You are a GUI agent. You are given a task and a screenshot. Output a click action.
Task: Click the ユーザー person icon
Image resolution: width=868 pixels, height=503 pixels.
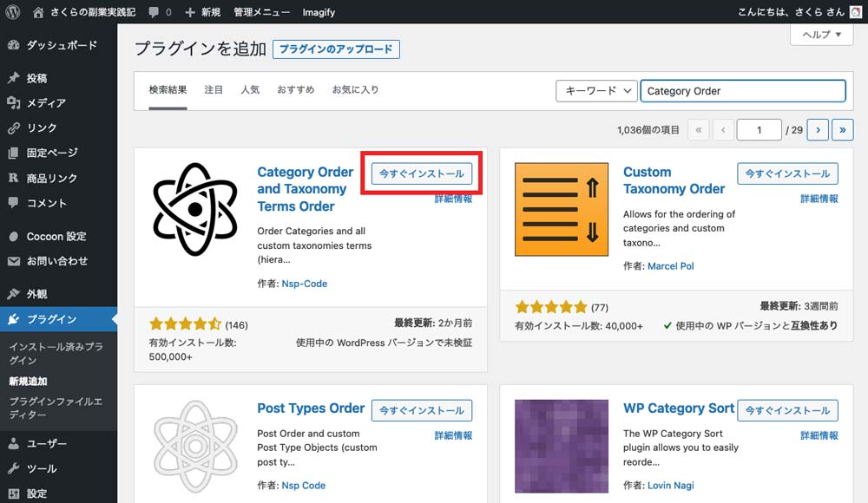[x=14, y=444]
